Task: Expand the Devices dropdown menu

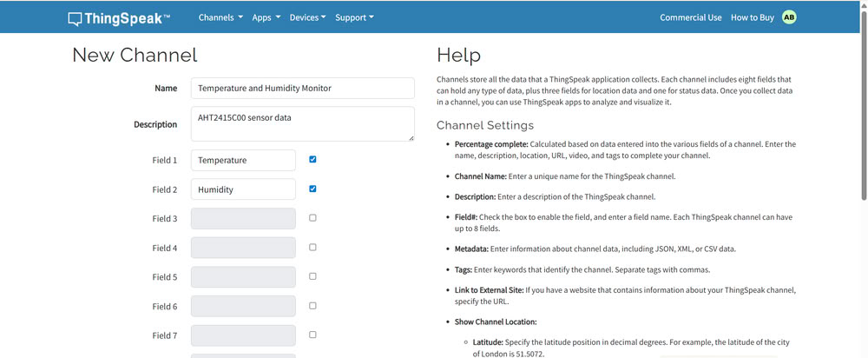Action: click(307, 17)
